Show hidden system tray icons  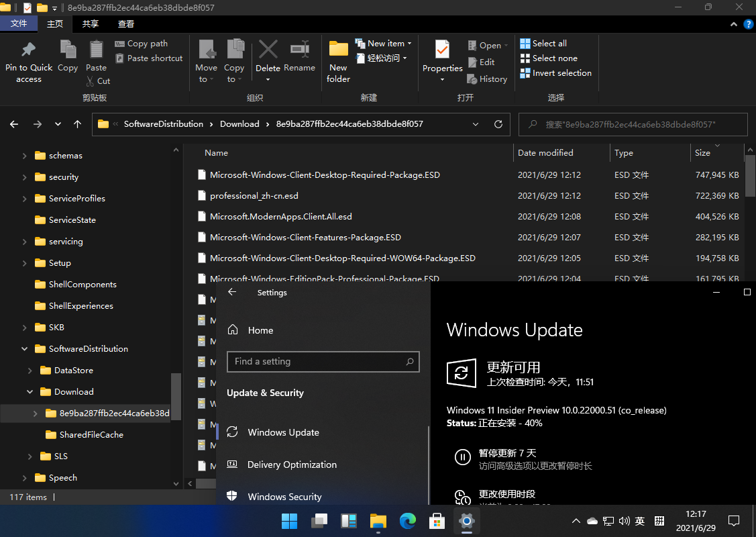click(x=576, y=521)
